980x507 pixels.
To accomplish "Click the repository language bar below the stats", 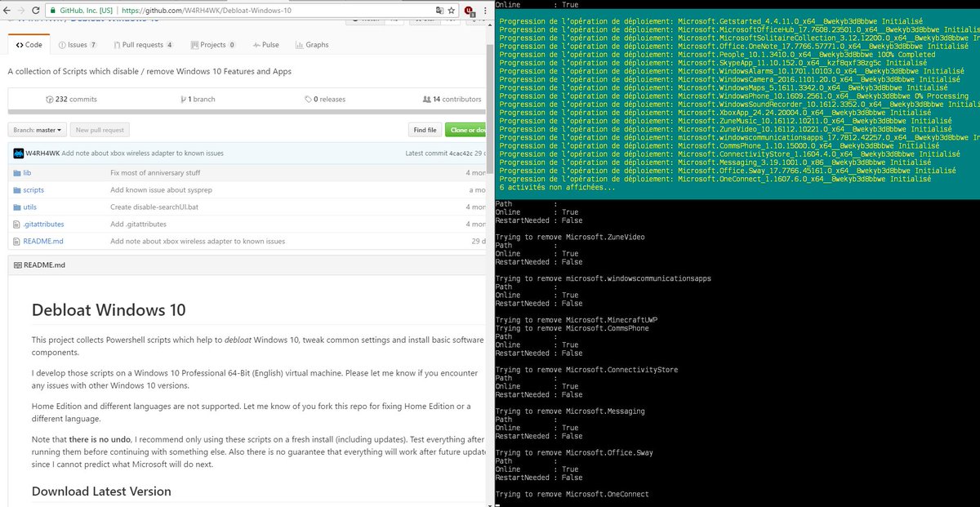I will [248, 112].
